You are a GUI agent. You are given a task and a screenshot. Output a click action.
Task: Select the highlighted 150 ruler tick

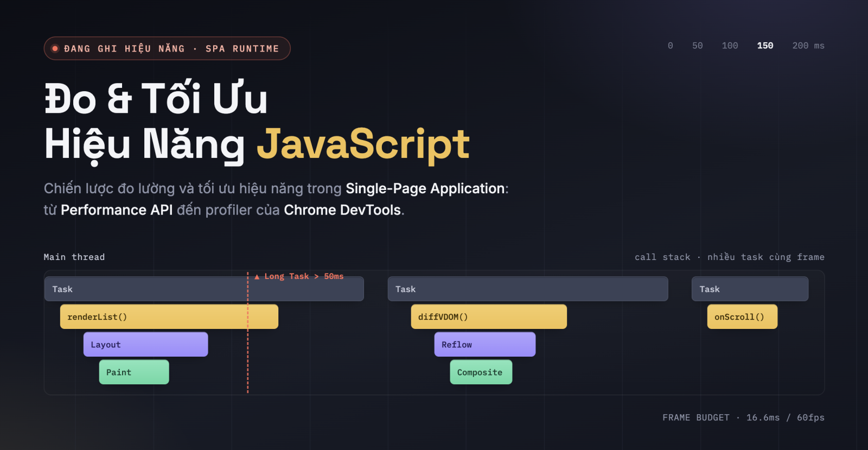point(765,46)
